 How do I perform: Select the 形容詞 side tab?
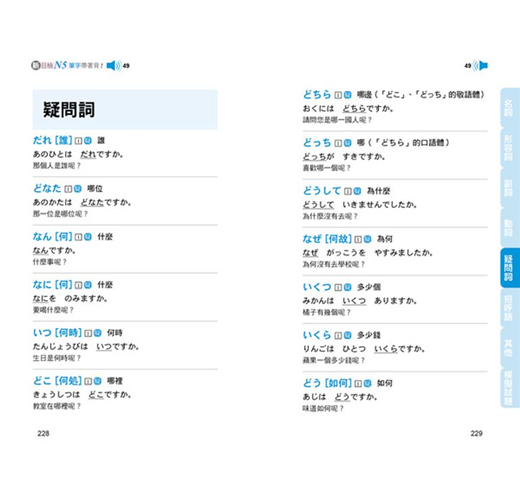[x=509, y=148]
